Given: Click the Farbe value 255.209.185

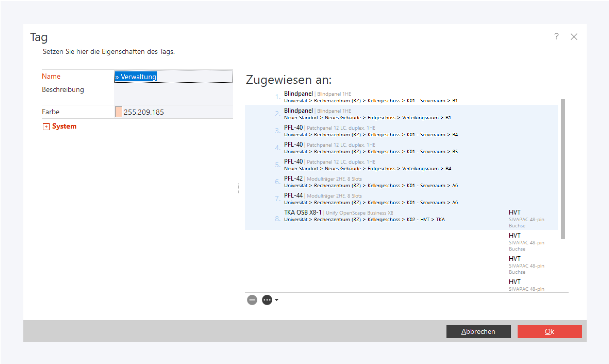Looking at the screenshot, I should (144, 112).
